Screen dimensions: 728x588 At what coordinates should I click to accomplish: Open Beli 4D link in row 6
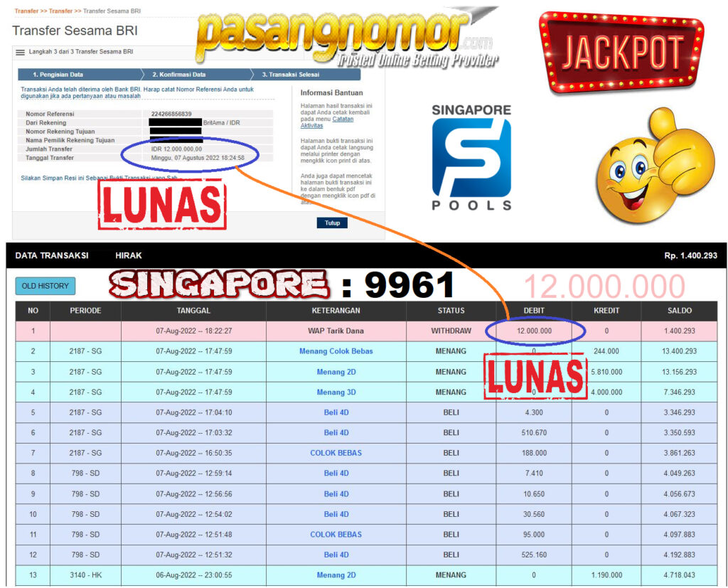[336, 432]
